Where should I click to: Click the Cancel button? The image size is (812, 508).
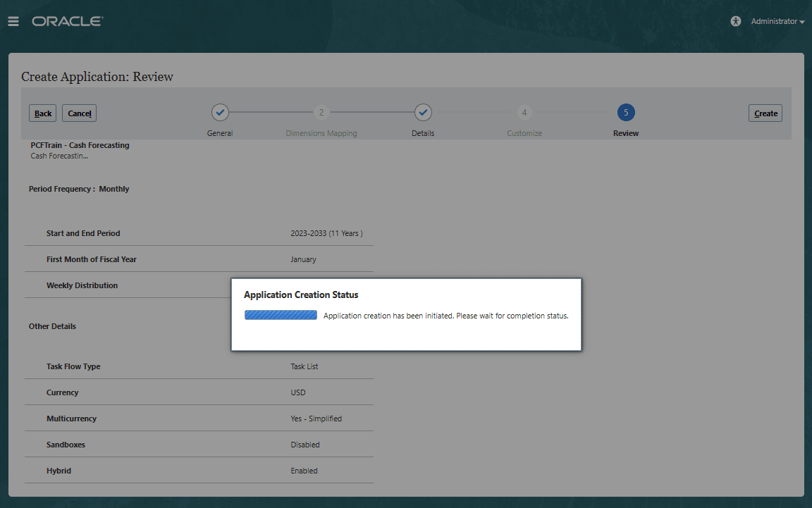pyautogui.click(x=79, y=113)
